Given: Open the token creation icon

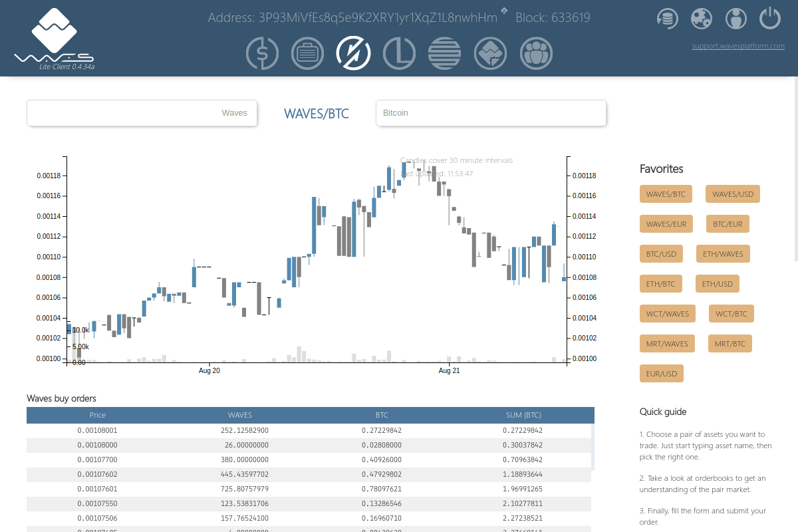Looking at the screenshot, I should pyautogui.click(x=491, y=53).
